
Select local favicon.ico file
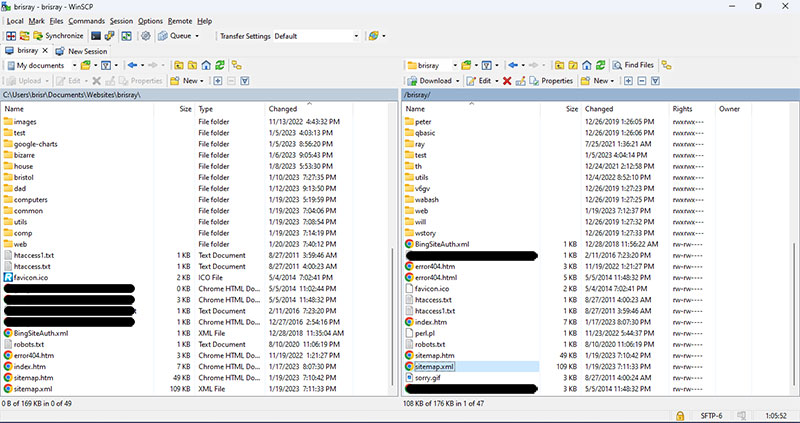[26, 278]
